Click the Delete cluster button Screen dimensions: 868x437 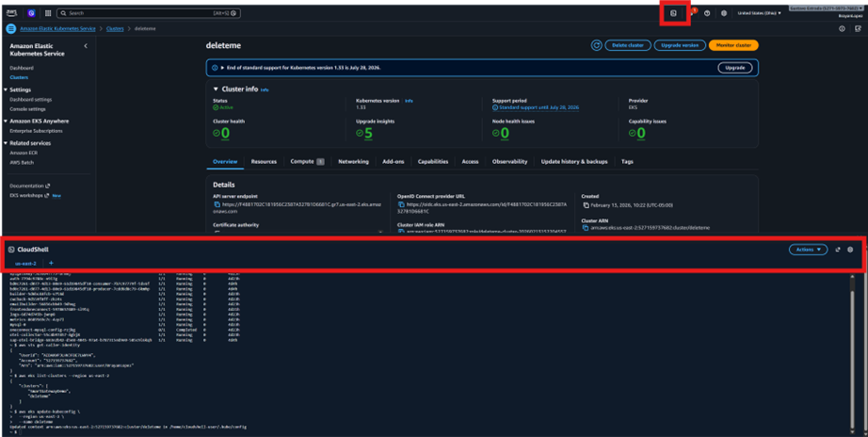[627, 45]
